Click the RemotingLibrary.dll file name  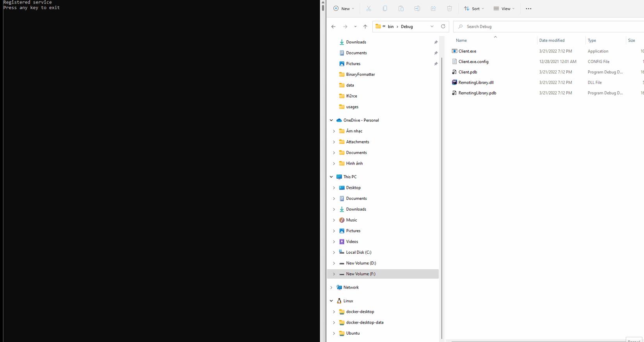point(476,82)
